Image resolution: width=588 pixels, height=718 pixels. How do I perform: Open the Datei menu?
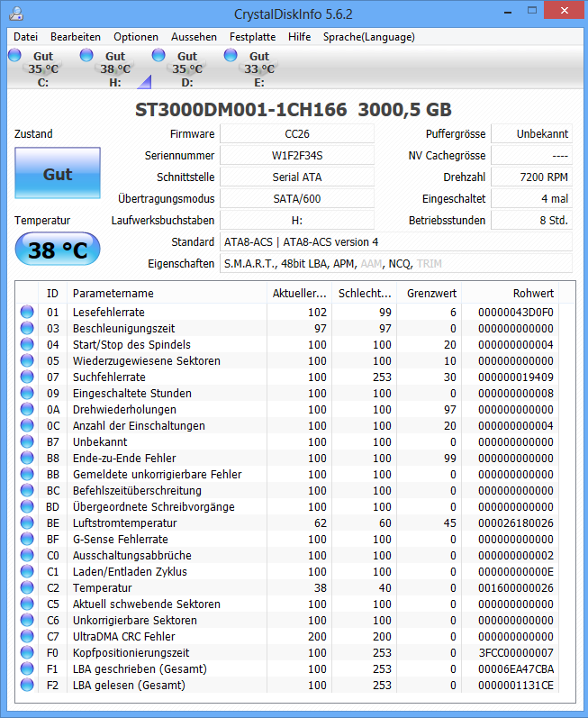point(25,37)
